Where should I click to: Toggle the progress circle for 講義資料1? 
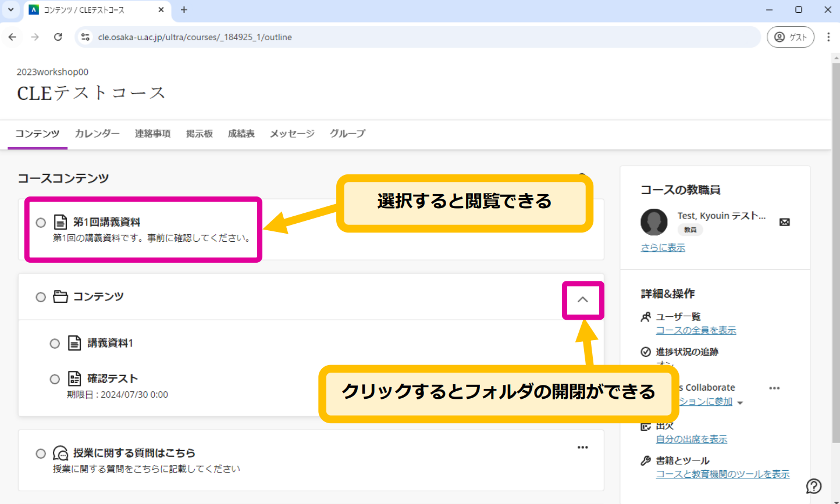click(x=55, y=344)
